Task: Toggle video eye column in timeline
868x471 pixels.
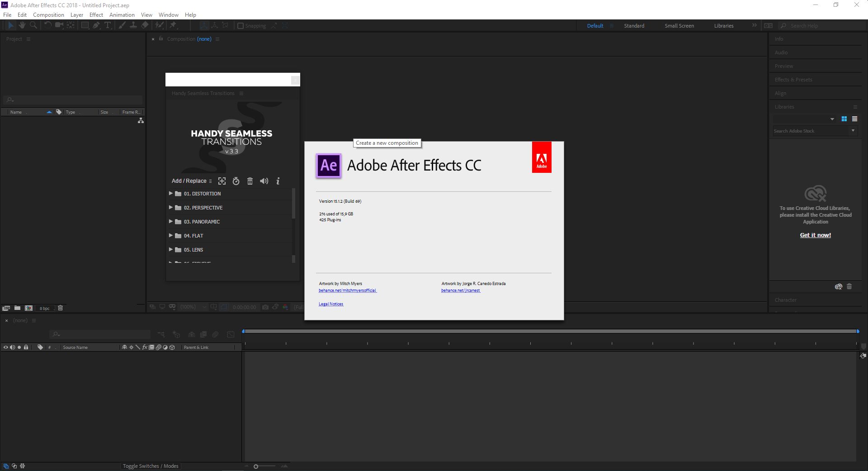Action: (x=6, y=347)
